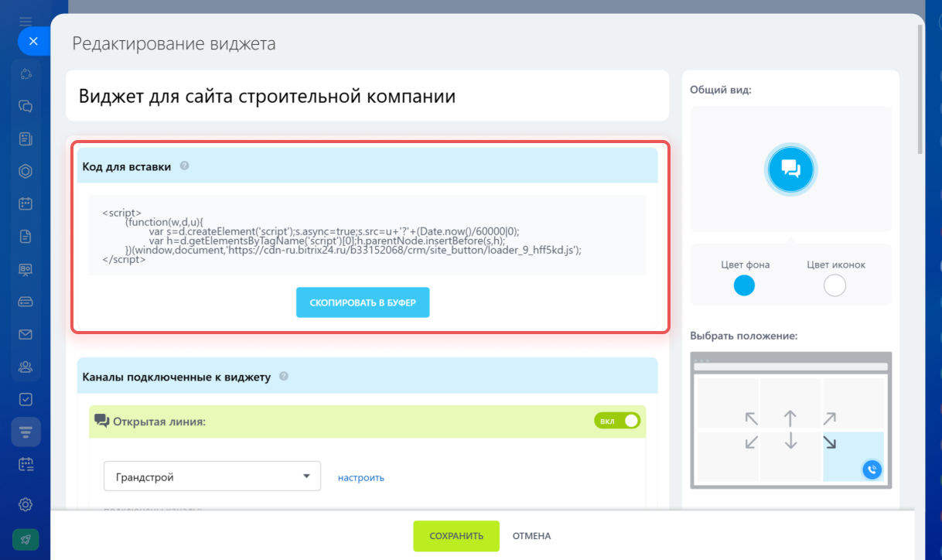Open the mail envelope icon in the sidebar
942x560 pixels.
[26, 334]
